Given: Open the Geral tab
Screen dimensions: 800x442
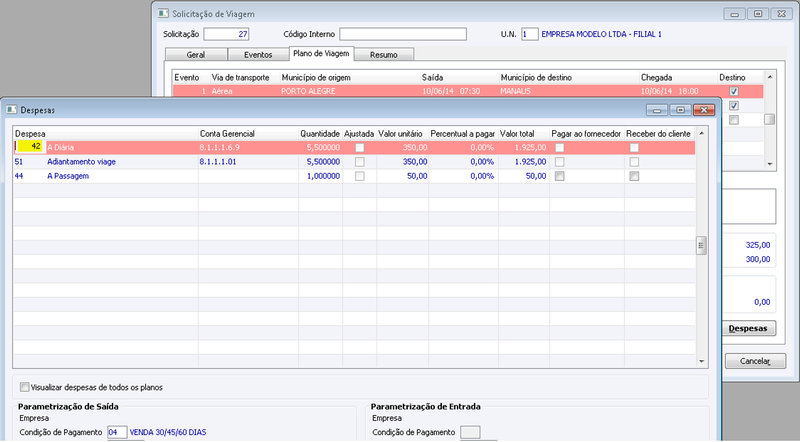Looking at the screenshot, I should [x=196, y=55].
